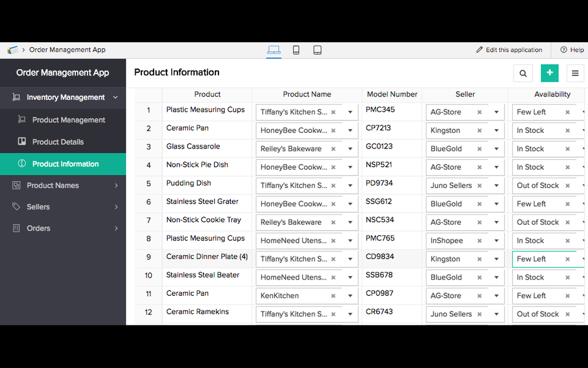The height and width of the screenshot is (368, 588).
Task: Open Seller dropdown in row 12 Juno Sellers
Action: tap(496, 314)
